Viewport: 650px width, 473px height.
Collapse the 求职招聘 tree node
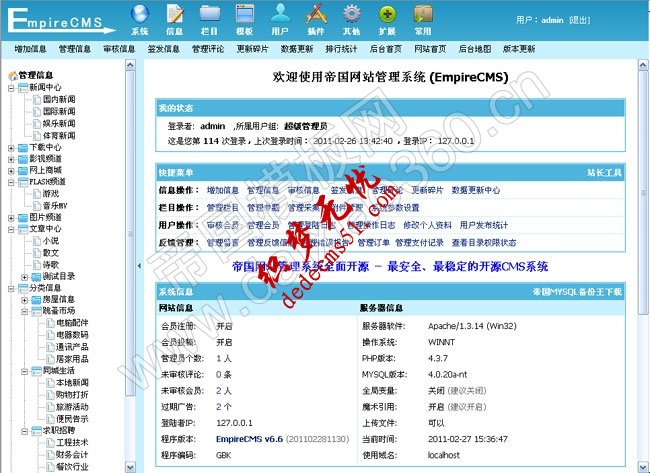(x=24, y=431)
